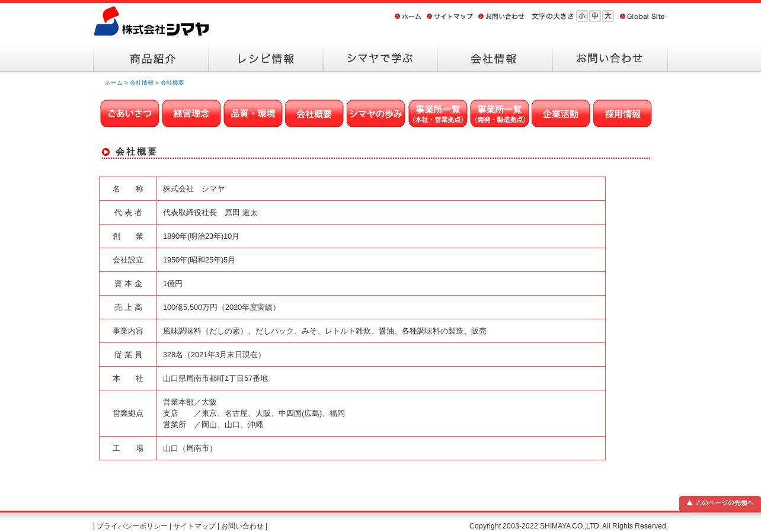Viewport: 761px width, 532px height.
Task: Click the 営業拠点 row label
Action: pyautogui.click(x=128, y=414)
